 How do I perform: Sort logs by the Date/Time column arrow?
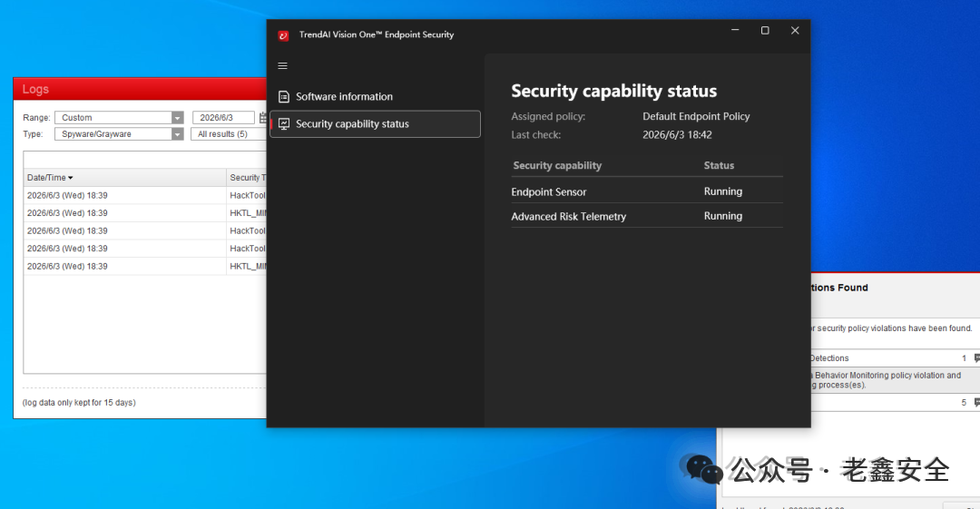pyautogui.click(x=71, y=178)
